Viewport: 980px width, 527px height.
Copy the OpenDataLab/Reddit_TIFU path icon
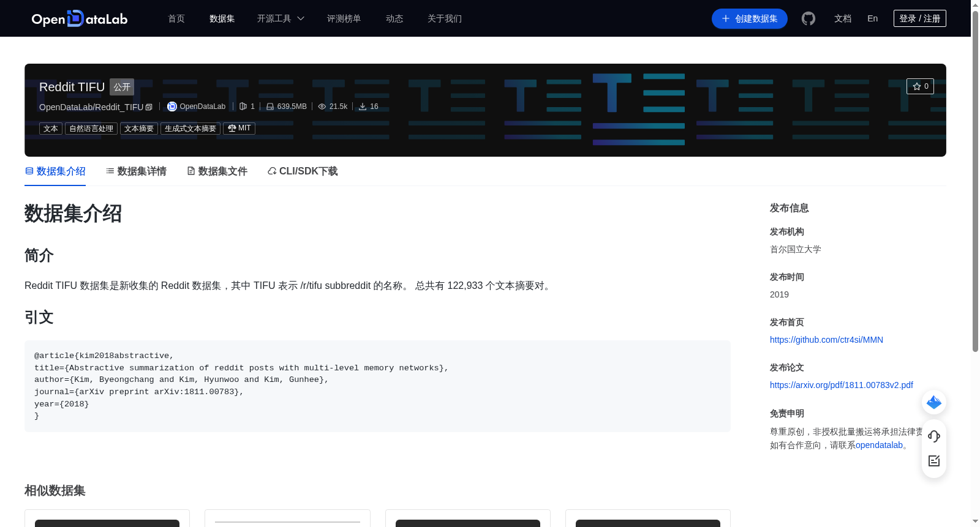pyautogui.click(x=149, y=107)
